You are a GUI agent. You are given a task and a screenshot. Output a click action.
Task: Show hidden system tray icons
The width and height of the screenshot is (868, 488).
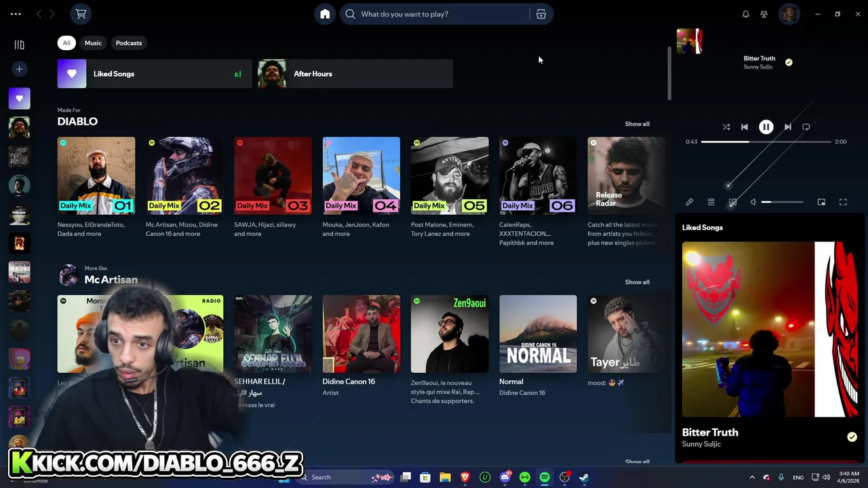pos(751,477)
